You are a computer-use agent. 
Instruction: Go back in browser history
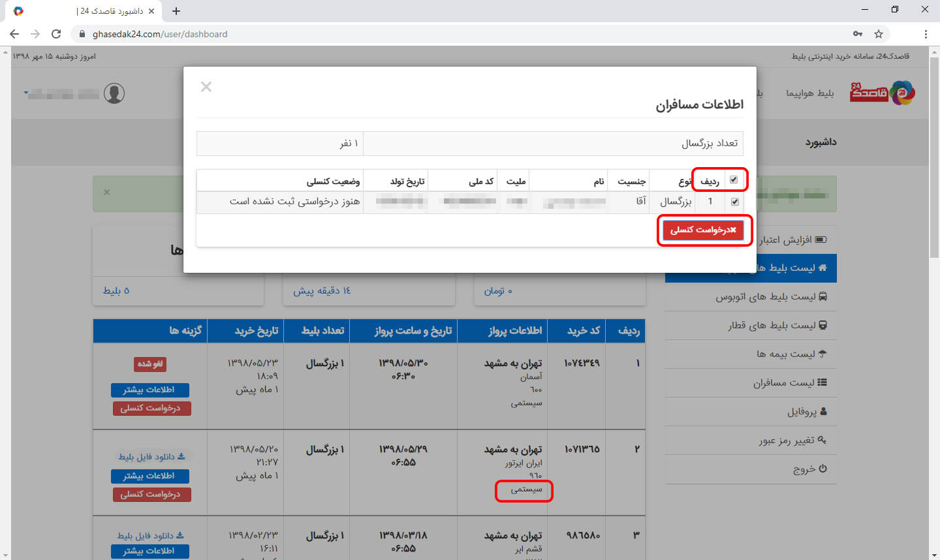point(14,34)
